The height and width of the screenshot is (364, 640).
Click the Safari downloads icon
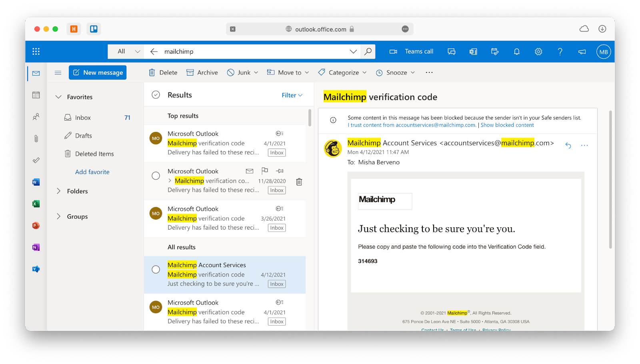pyautogui.click(x=602, y=29)
